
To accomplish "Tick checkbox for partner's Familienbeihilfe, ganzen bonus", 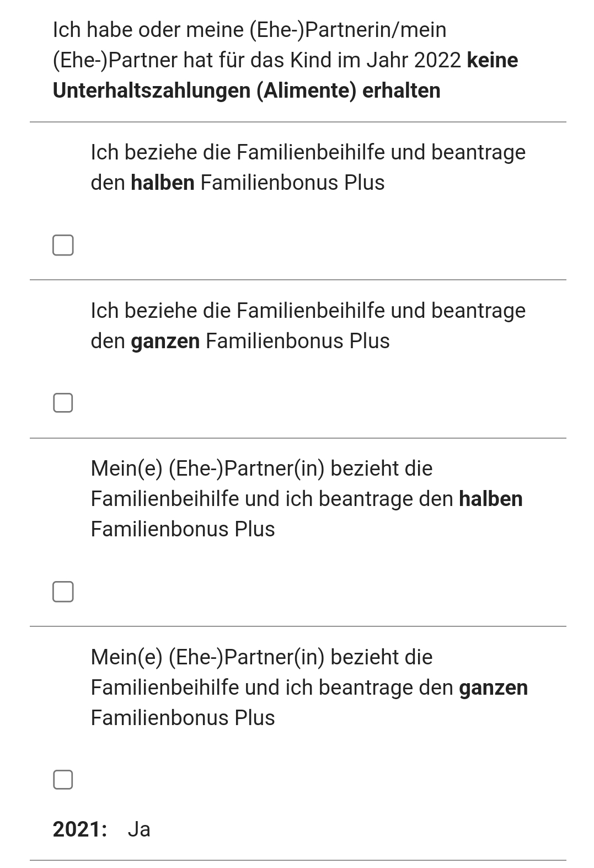I will [x=63, y=780].
